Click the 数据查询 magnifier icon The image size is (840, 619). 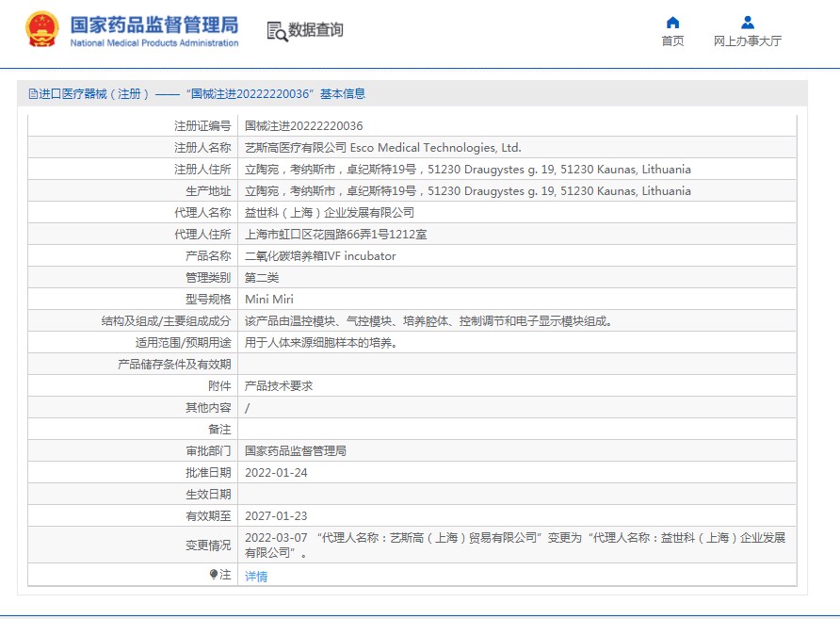click(276, 31)
